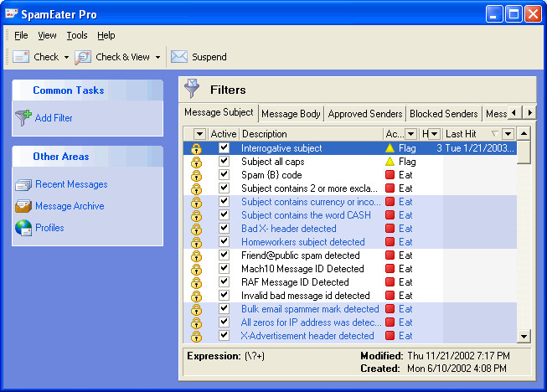Click the Add Filter link
547x392 pixels.
click(54, 118)
